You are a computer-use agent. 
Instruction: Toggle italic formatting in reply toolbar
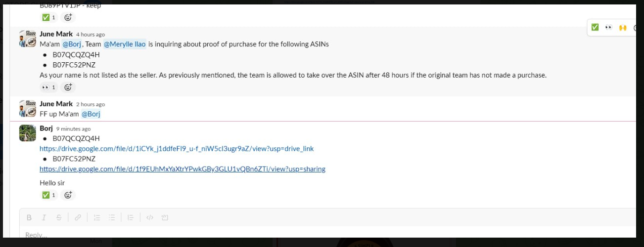[44, 217]
